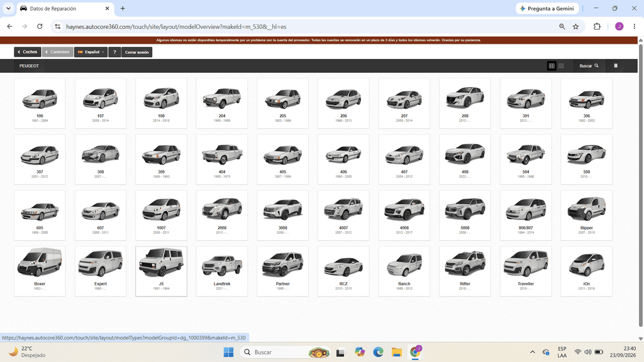Switch to grid view icon
Viewport: 644px width, 362px height.
(x=552, y=65)
